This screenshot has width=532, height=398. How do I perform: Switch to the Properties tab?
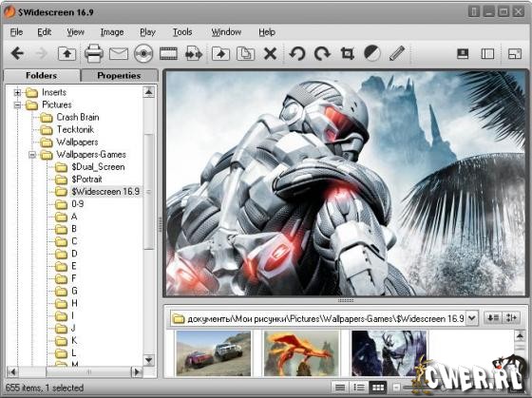click(119, 75)
